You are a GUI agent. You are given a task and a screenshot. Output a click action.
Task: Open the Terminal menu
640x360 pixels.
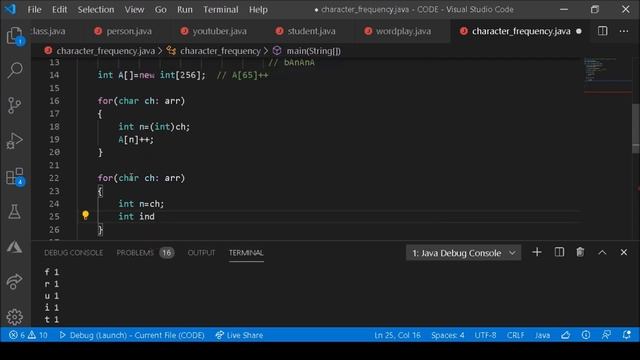click(221, 9)
